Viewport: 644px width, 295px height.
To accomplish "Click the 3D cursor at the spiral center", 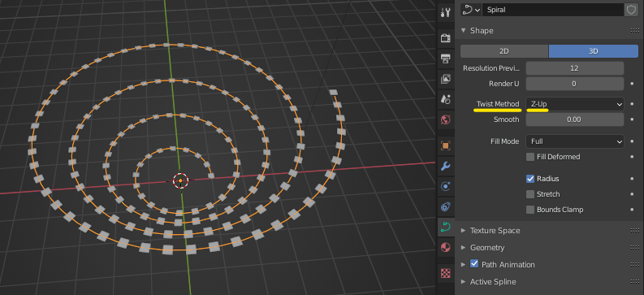I will click(180, 180).
